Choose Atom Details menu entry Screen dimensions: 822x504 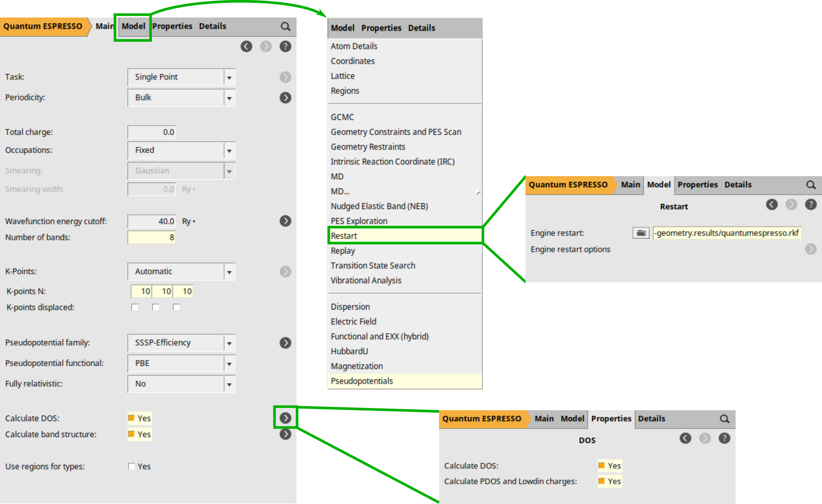click(405, 46)
